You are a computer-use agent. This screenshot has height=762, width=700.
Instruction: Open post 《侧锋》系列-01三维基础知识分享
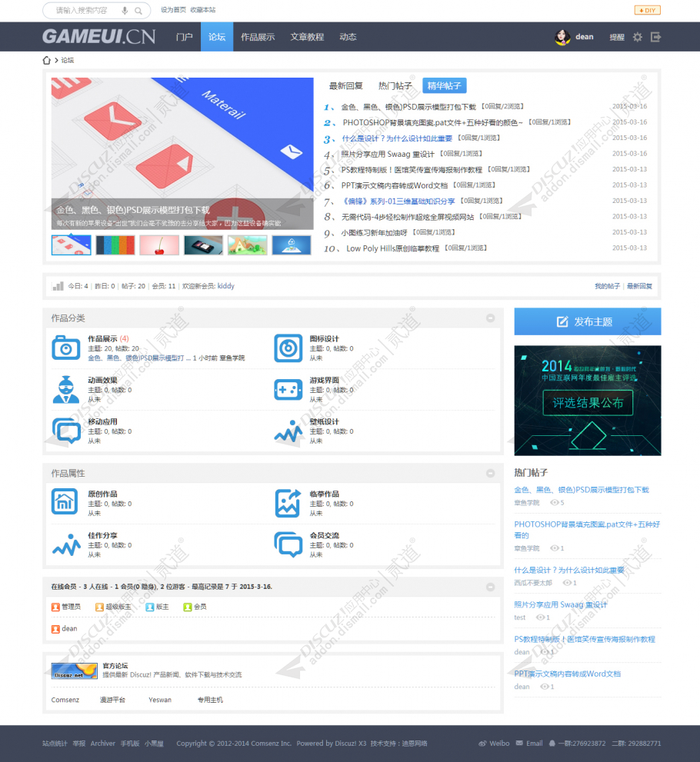[x=398, y=201]
